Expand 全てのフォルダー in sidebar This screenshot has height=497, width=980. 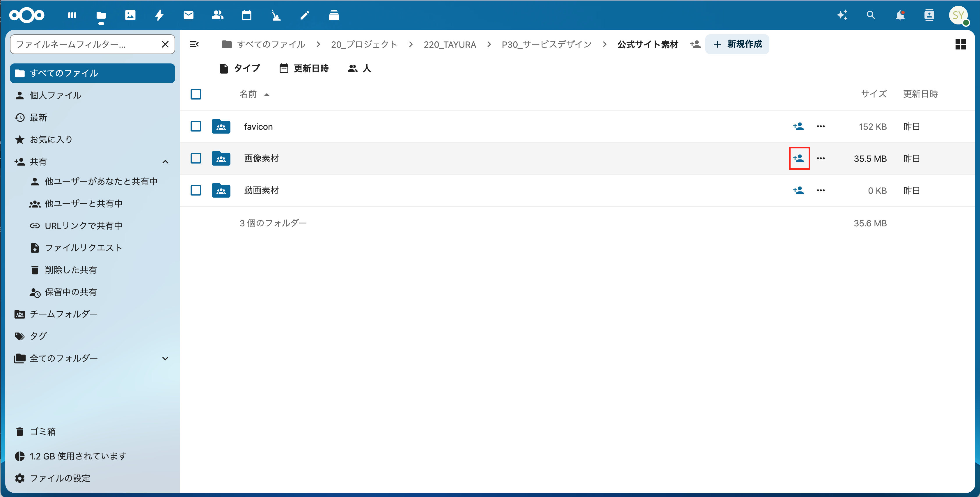coord(165,358)
